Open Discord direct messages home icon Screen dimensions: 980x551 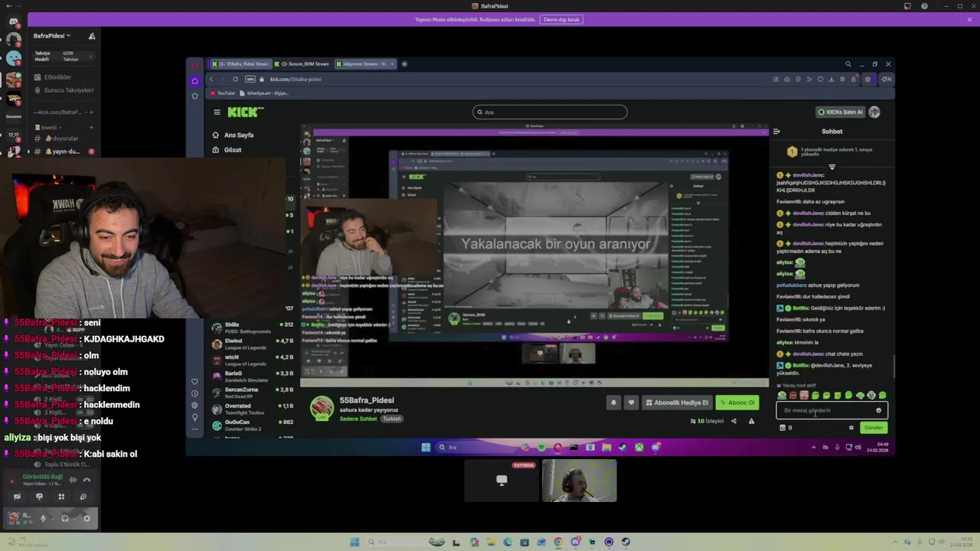13,21
